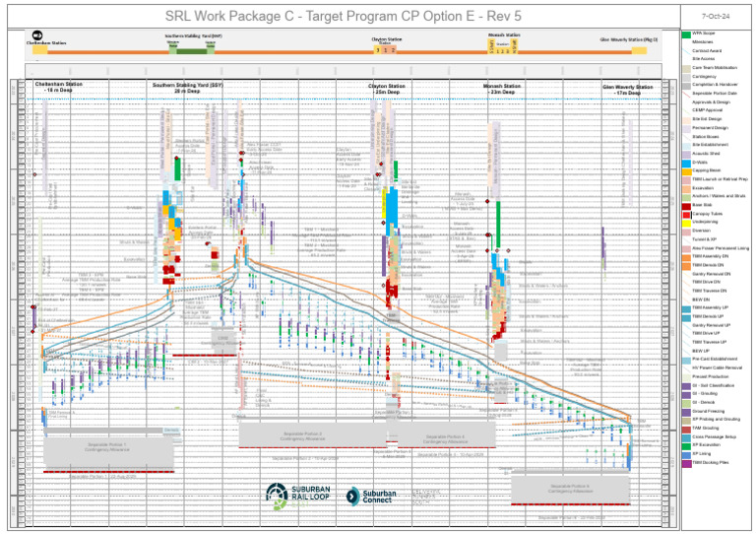Viewport: 756px width, 534px height.
Task: Click the 'Contract Award' legend label
Action: click(707, 50)
